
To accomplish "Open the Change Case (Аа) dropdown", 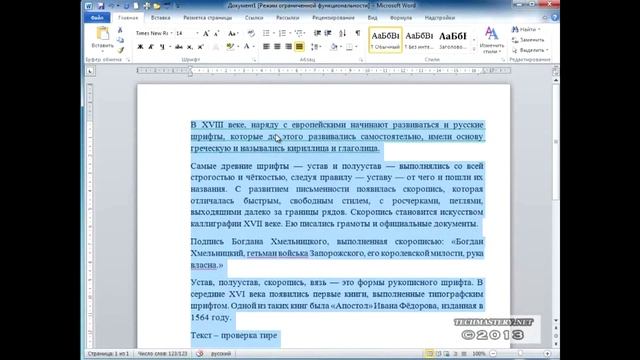I will [x=233, y=33].
